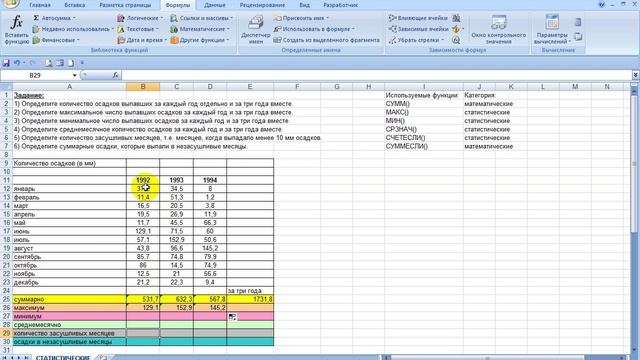The image size is (640, 360).
Task: Open the Name Box dropdown arrow
Action: coord(74,76)
